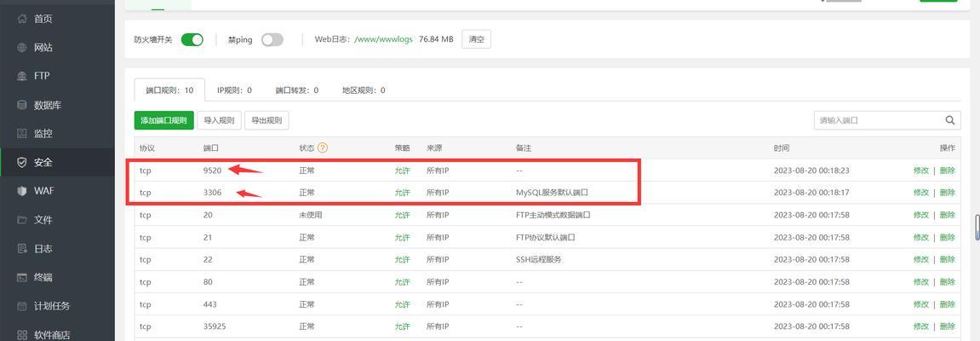Open the 软件商店 grid icon
The image size is (980, 341).
(22, 335)
